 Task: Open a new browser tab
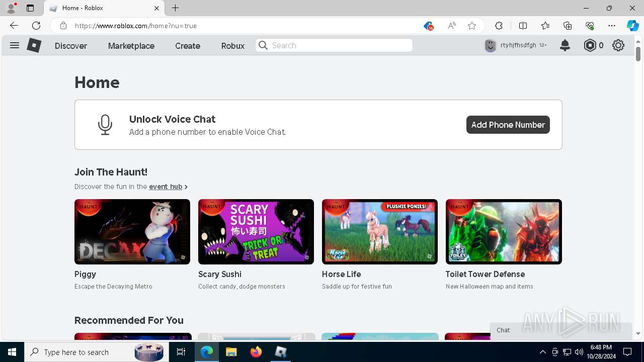coord(175,8)
